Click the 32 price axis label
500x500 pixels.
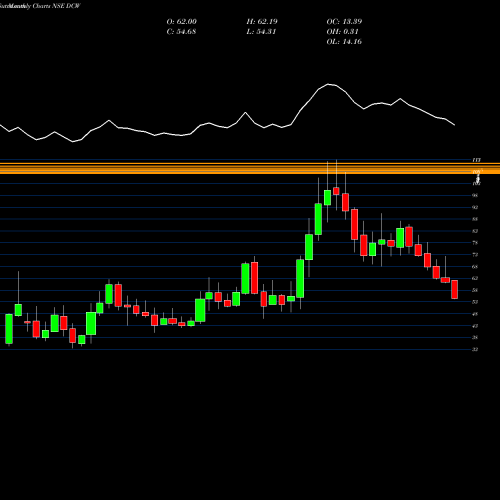tap(475, 349)
